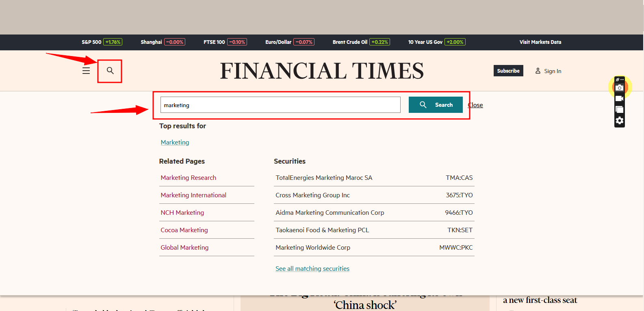Open the stacked gallery icon in toolbar

pos(620,110)
